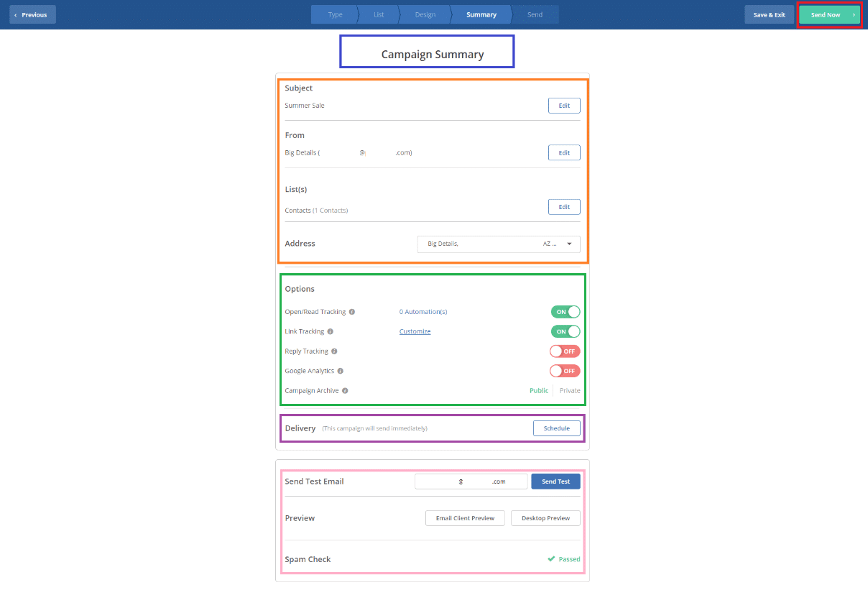
Task: Set Campaign Archive to Private
Action: [570, 391]
